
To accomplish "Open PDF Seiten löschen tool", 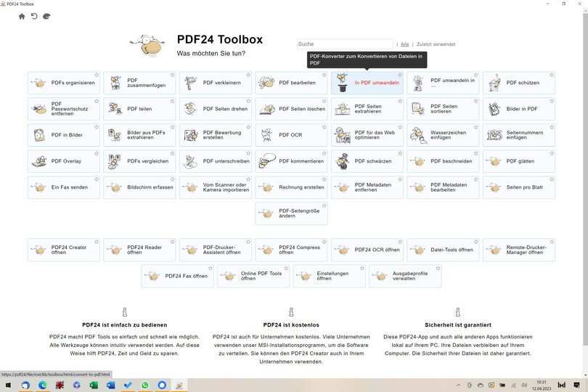I will [x=291, y=109].
